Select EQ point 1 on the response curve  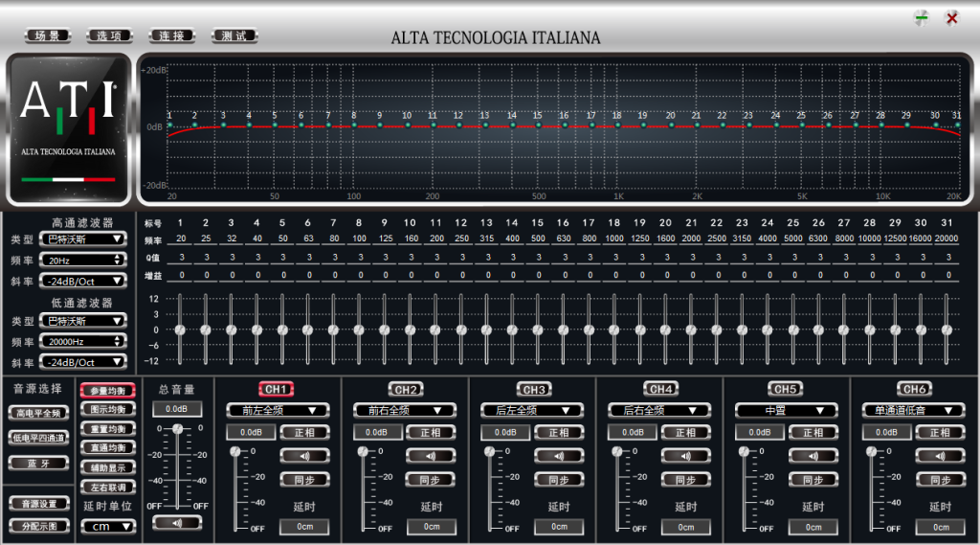[x=170, y=125]
